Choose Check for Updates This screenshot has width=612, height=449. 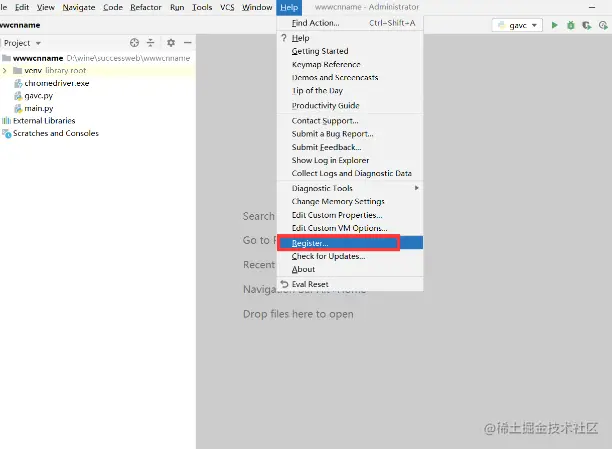pyautogui.click(x=350, y=256)
